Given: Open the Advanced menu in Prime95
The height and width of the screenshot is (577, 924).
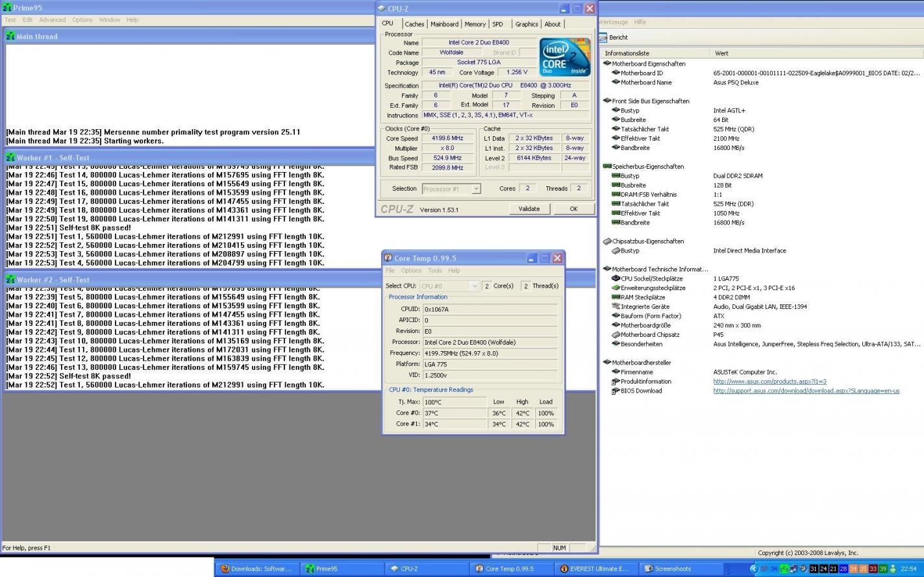Looking at the screenshot, I should point(53,20).
